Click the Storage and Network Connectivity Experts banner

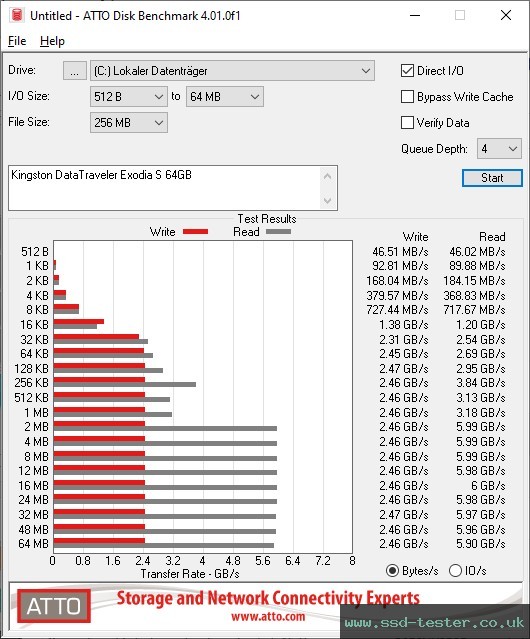(268, 598)
